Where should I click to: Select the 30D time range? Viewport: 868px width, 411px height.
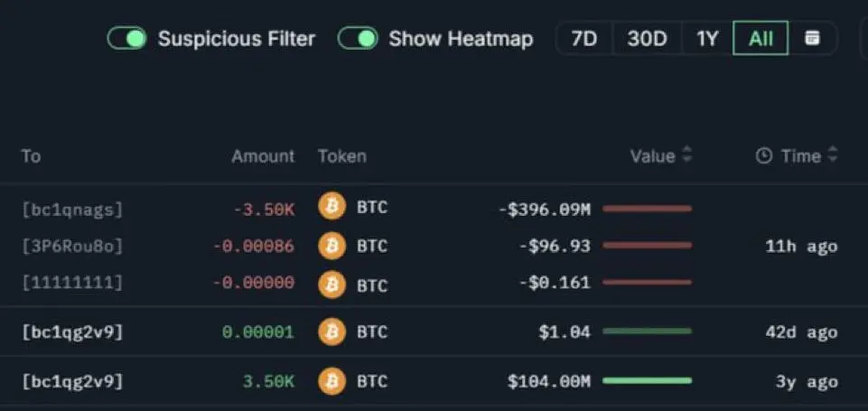pyautogui.click(x=647, y=38)
